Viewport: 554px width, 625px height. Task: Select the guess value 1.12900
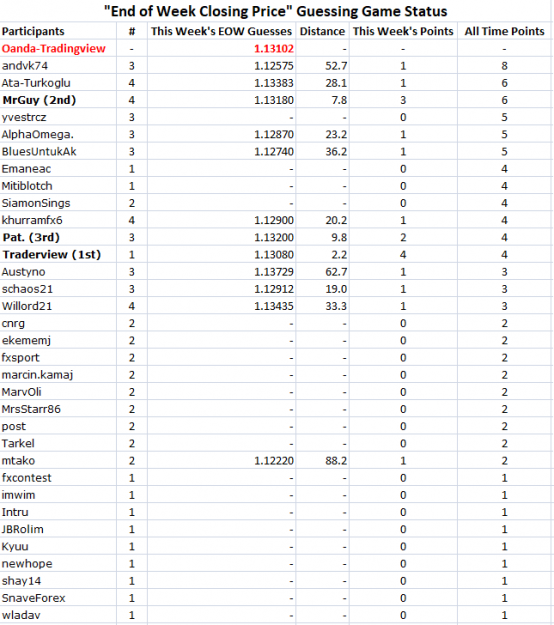point(274,220)
